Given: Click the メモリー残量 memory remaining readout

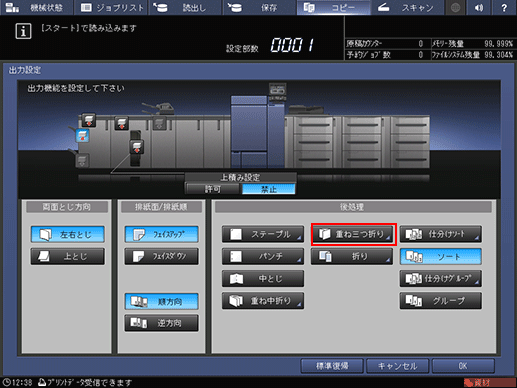Looking at the screenshot, I should [x=473, y=43].
